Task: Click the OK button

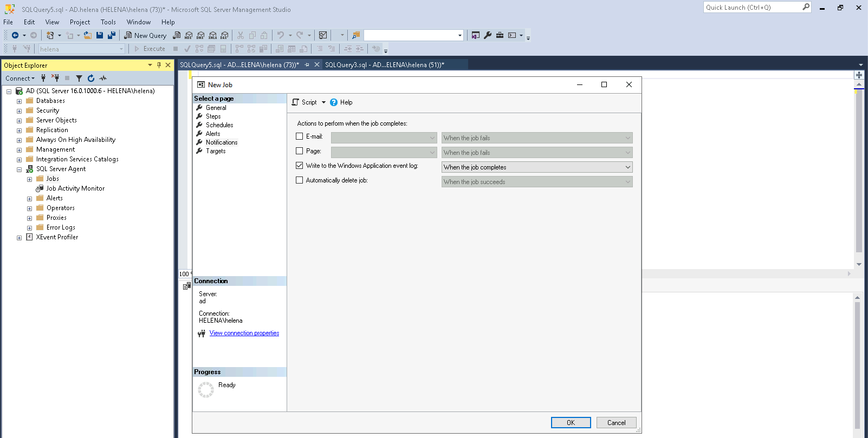Action: tap(571, 423)
